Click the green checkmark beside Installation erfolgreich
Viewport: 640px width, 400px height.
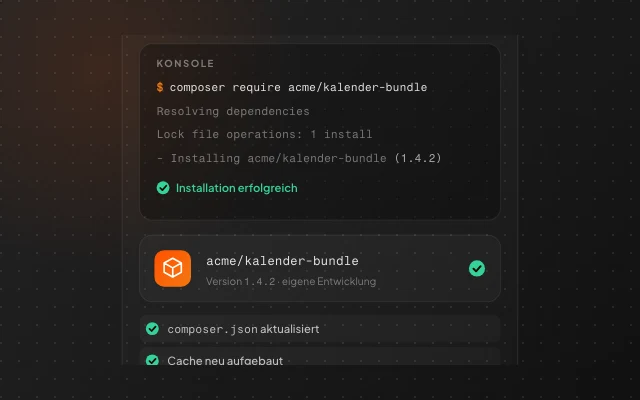click(x=163, y=188)
